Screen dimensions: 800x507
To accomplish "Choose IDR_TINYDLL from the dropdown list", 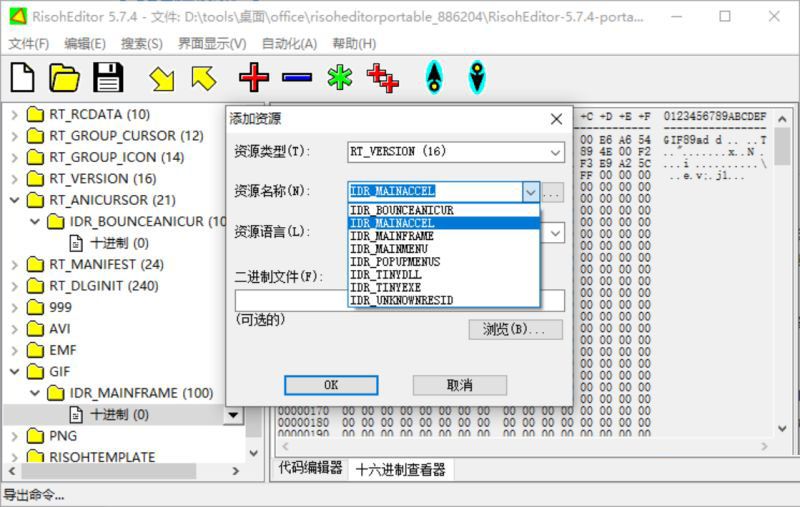I will pyautogui.click(x=443, y=274).
